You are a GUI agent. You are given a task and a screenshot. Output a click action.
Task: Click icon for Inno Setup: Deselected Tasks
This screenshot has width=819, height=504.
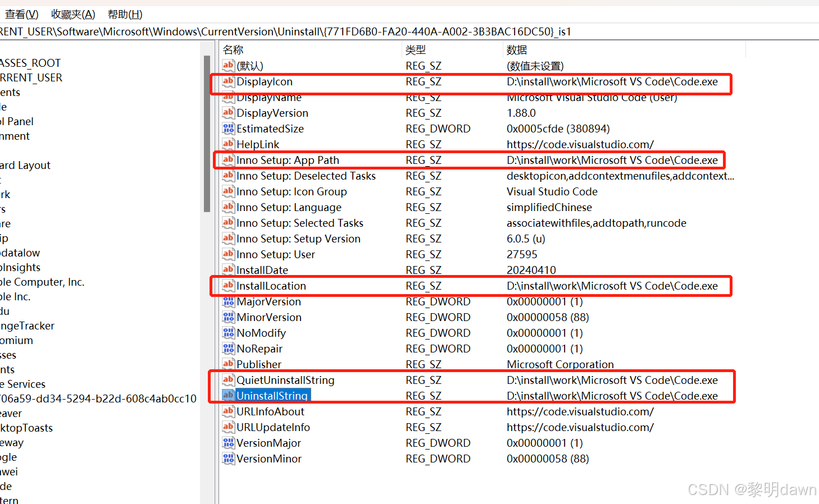click(228, 176)
